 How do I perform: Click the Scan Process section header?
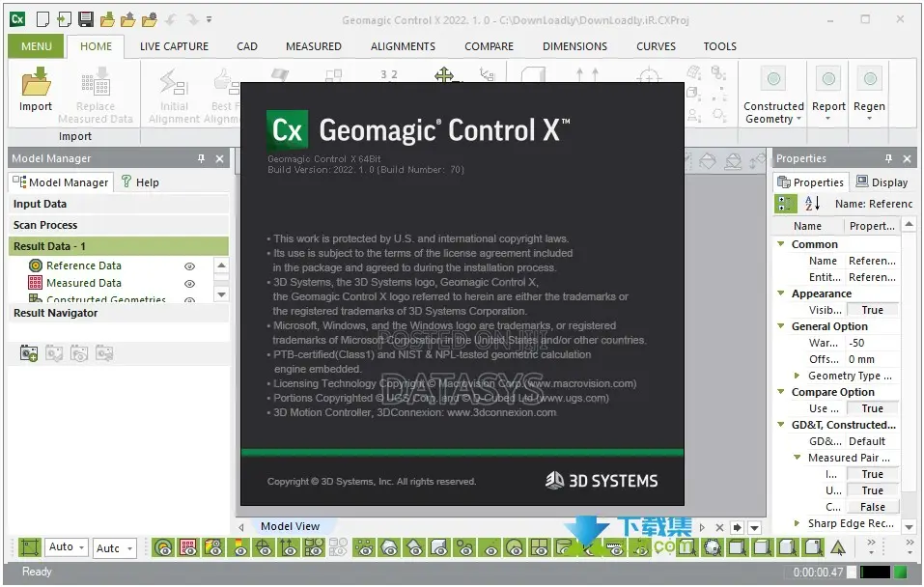point(119,225)
